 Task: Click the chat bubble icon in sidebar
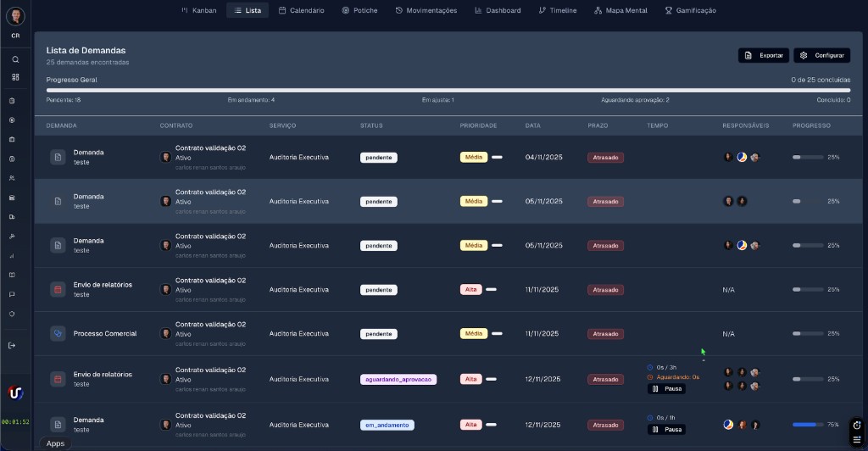coord(12,294)
